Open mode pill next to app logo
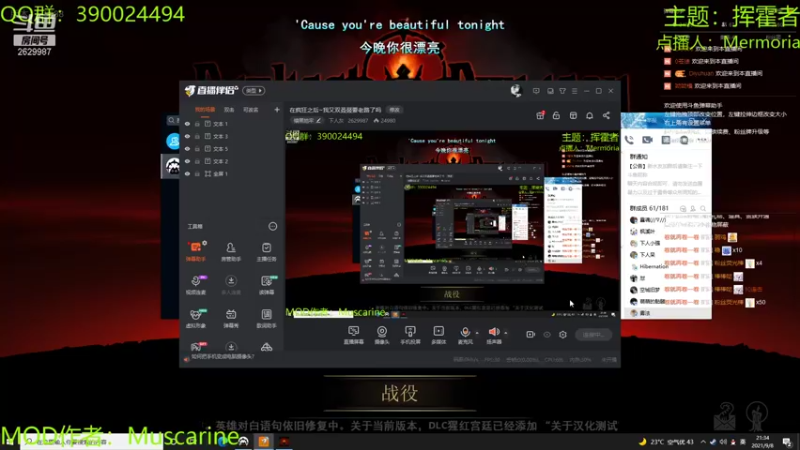This screenshot has width=800, height=450. 254,91
